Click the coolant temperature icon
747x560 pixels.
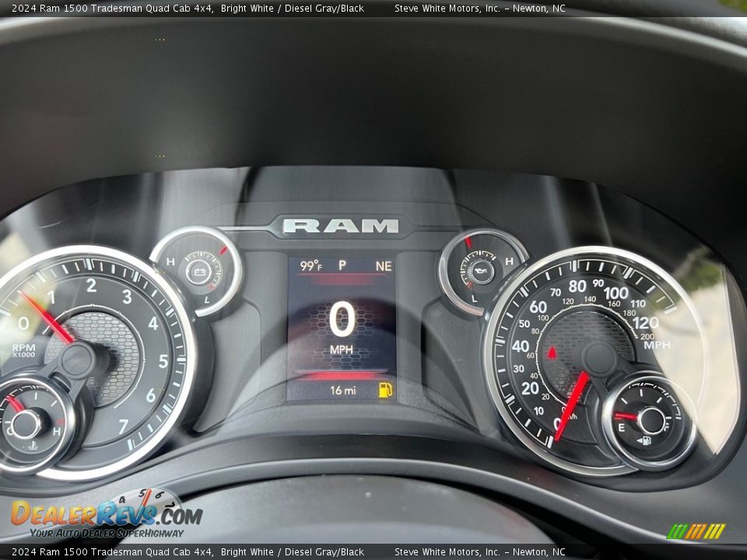pyautogui.click(x=33, y=446)
